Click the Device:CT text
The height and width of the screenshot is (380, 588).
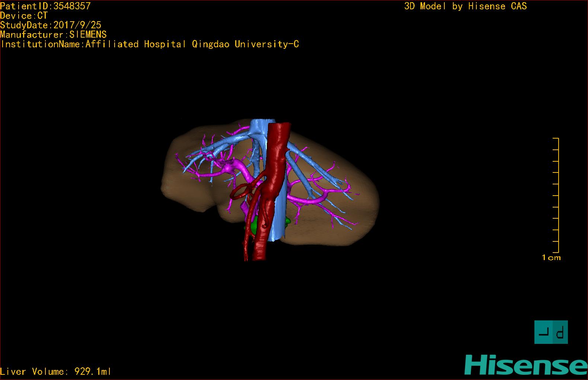point(24,16)
